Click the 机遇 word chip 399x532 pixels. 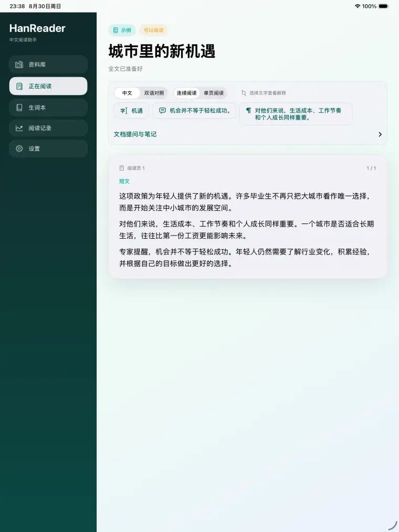(131, 111)
